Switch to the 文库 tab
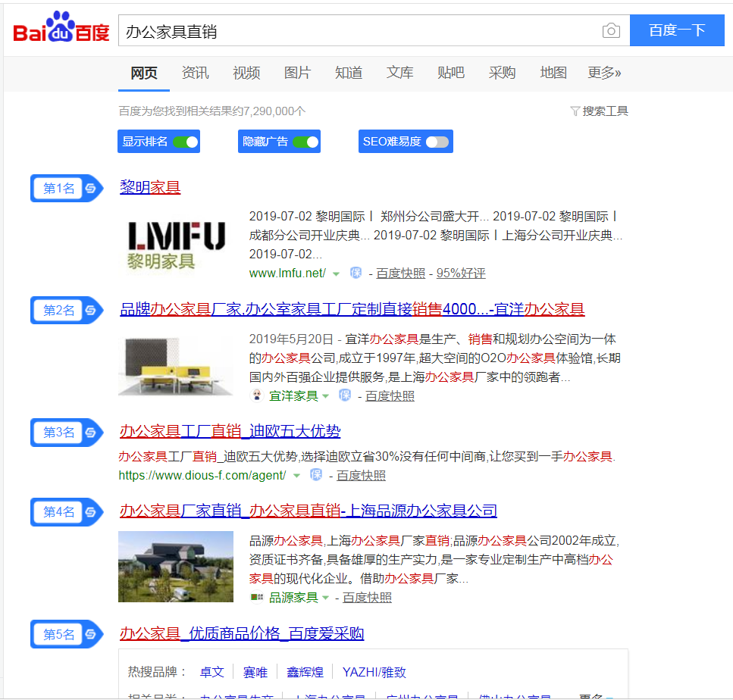Screen dimensions: 733x700 click(399, 73)
